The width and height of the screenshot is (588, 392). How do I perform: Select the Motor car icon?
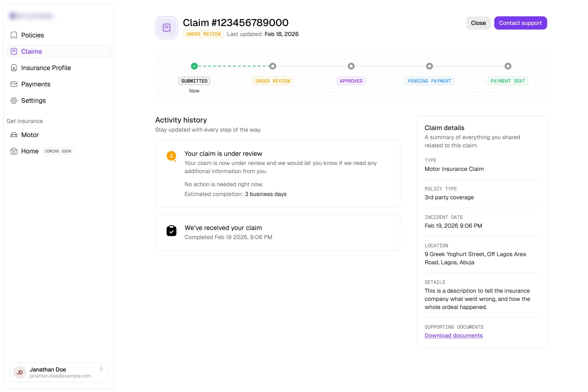point(14,135)
